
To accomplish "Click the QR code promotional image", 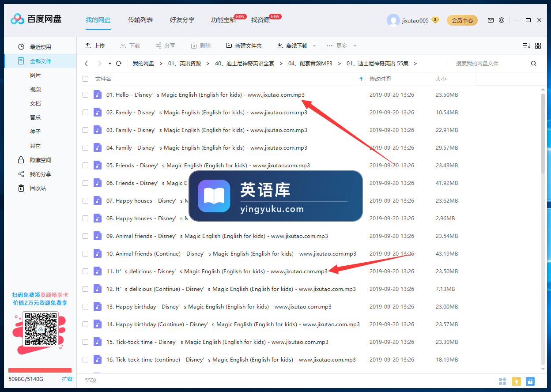I will (x=41, y=329).
